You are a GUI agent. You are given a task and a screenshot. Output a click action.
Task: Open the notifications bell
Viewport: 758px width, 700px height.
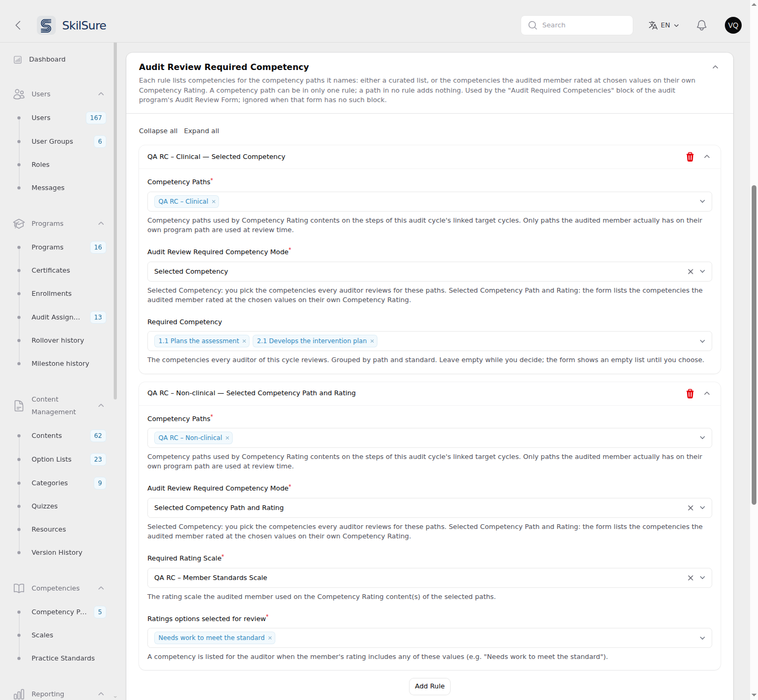point(702,25)
